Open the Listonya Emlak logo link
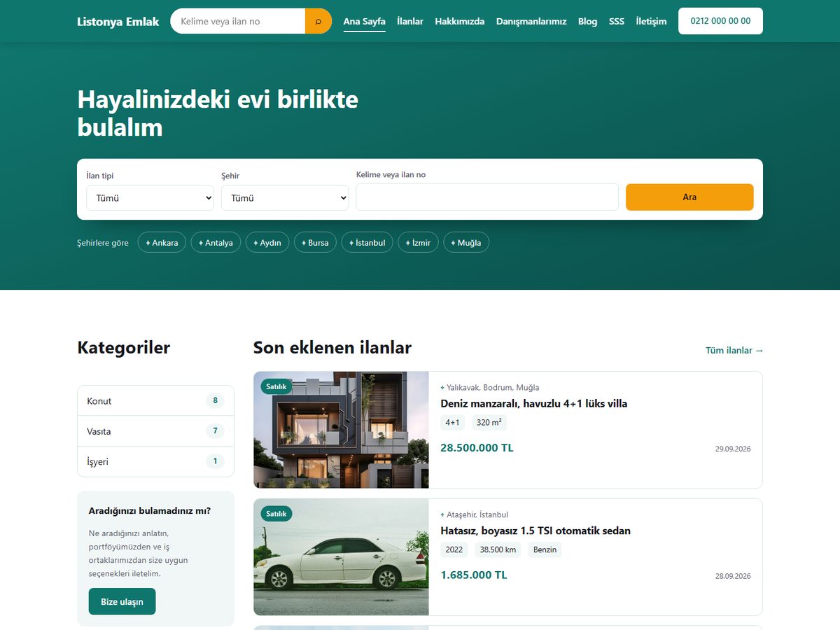 coord(118,21)
